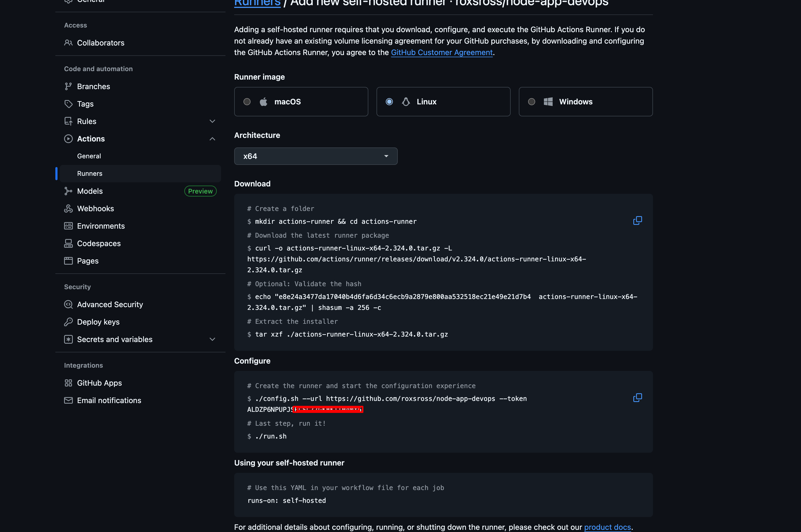Click the Codespaces icon in sidebar
The image size is (801, 532).
(x=68, y=243)
